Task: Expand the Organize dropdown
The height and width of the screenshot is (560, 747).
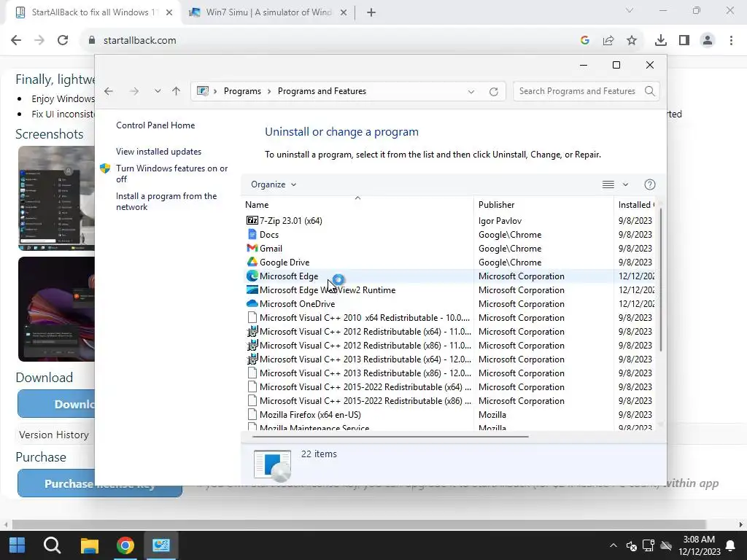Action: (274, 184)
